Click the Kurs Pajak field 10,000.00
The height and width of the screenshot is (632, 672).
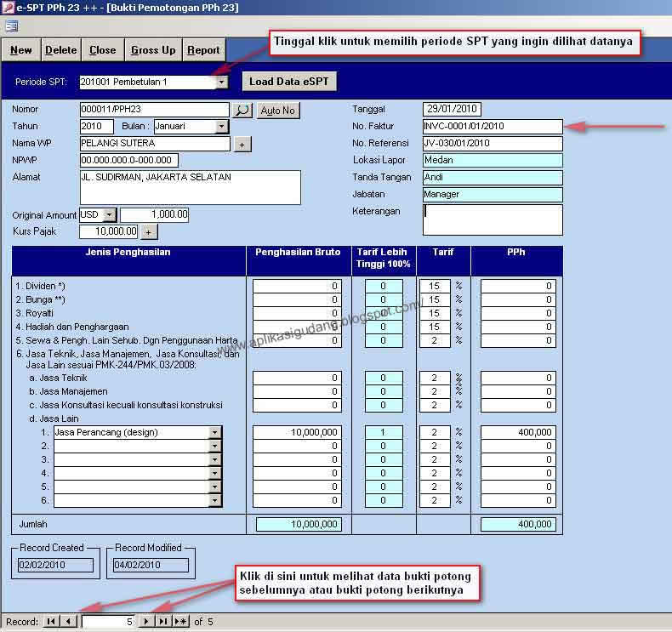point(108,231)
